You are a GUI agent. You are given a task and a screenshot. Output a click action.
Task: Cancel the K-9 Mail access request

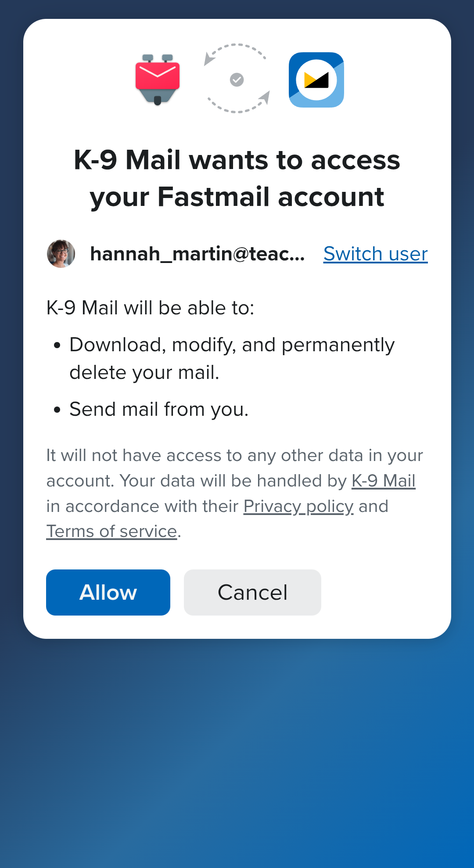[x=251, y=592]
